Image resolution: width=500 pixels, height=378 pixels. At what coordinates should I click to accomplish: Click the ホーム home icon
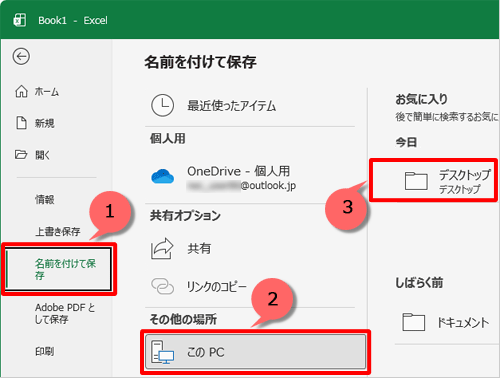[x=21, y=91]
